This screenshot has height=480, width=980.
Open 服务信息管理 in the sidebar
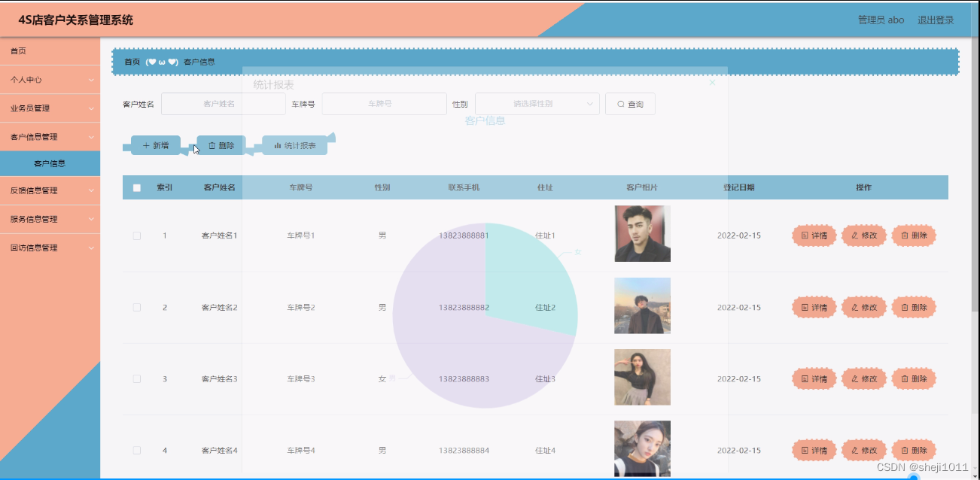coord(50,219)
